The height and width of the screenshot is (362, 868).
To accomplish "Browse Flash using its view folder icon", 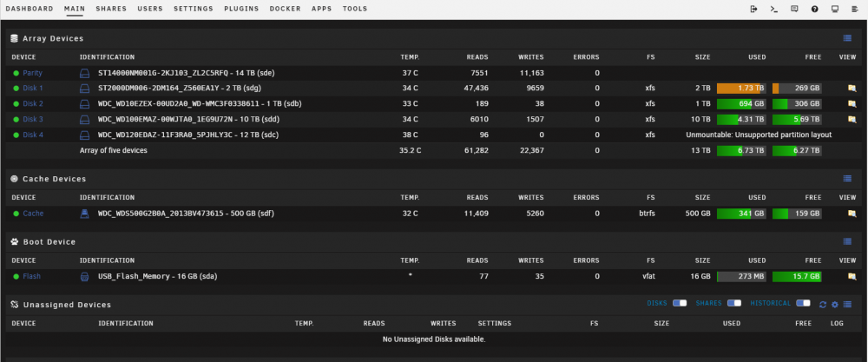I will [852, 276].
